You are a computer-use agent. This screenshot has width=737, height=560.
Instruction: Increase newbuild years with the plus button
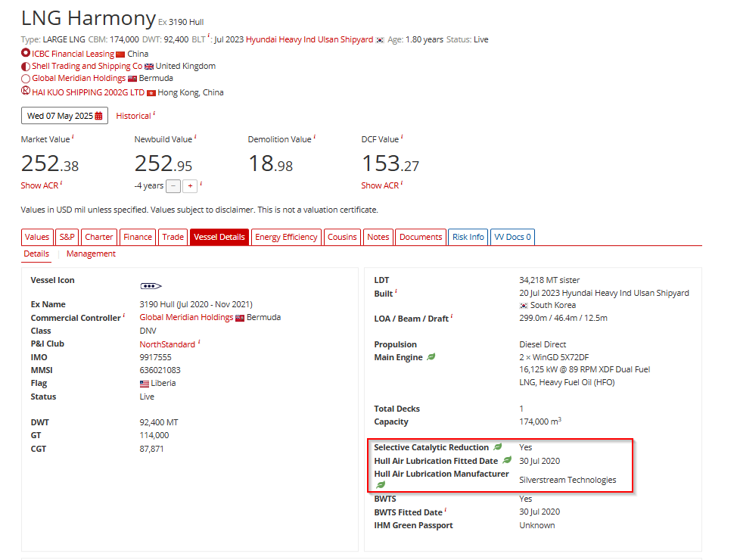pos(190,185)
